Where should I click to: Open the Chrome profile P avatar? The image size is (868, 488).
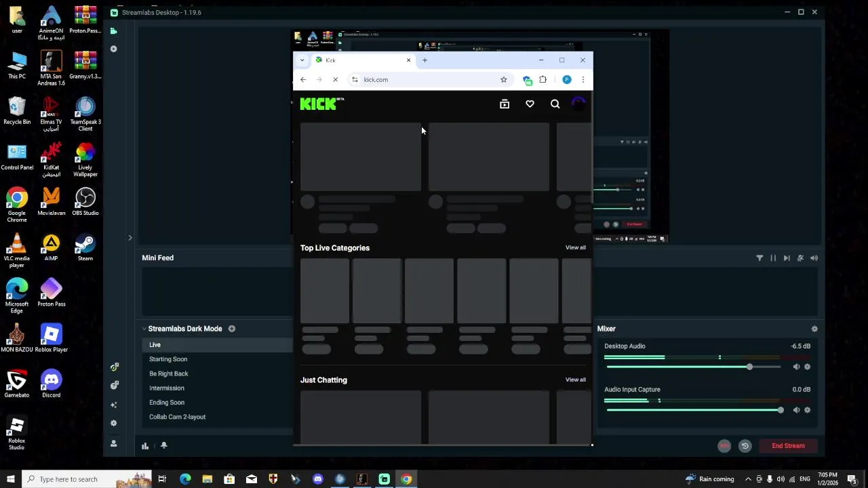tap(567, 79)
